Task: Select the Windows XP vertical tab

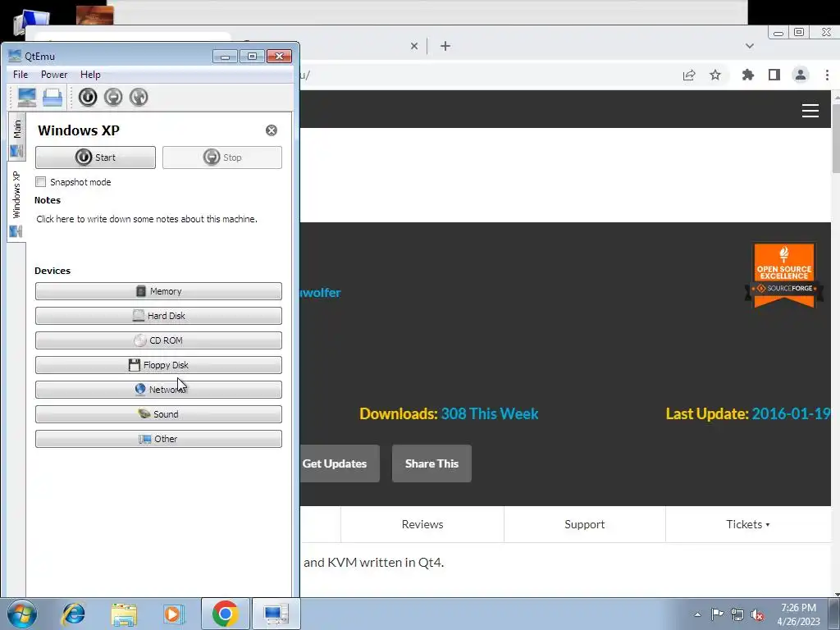Action: [x=16, y=203]
